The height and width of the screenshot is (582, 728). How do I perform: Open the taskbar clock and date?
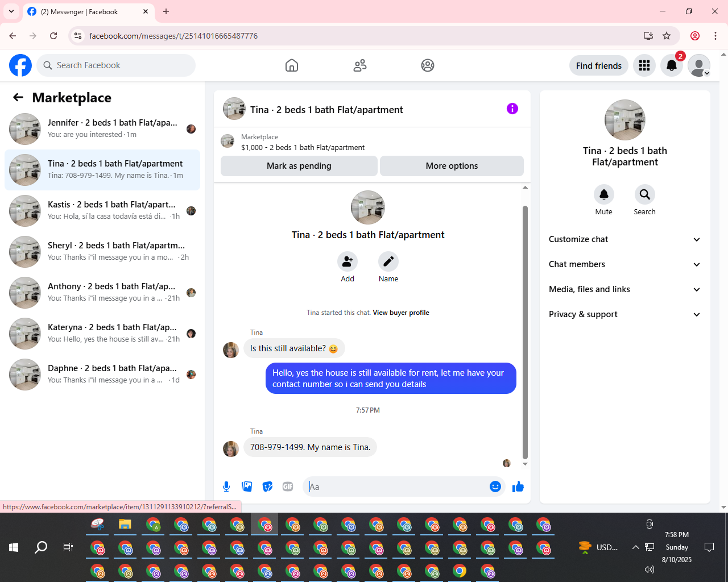[677, 547]
